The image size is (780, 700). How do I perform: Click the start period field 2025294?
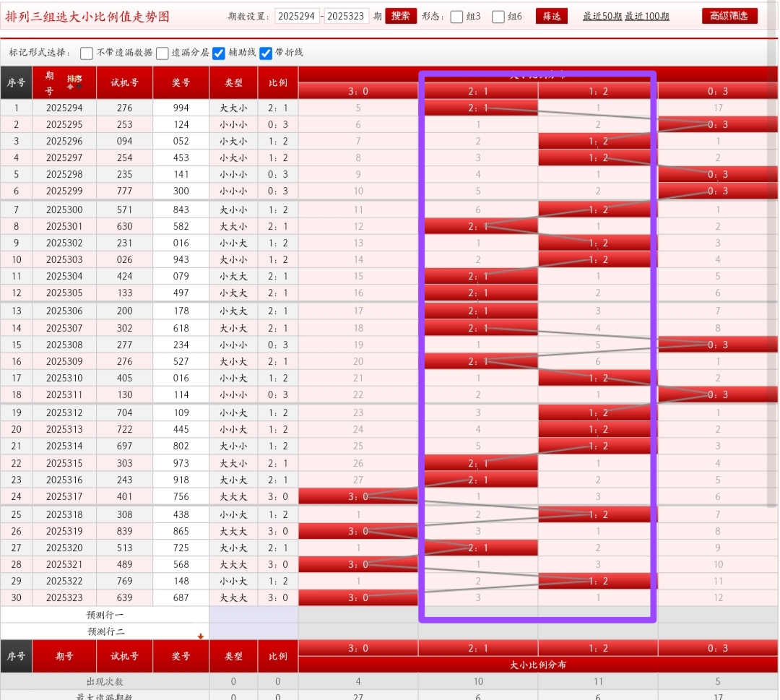pos(298,16)
